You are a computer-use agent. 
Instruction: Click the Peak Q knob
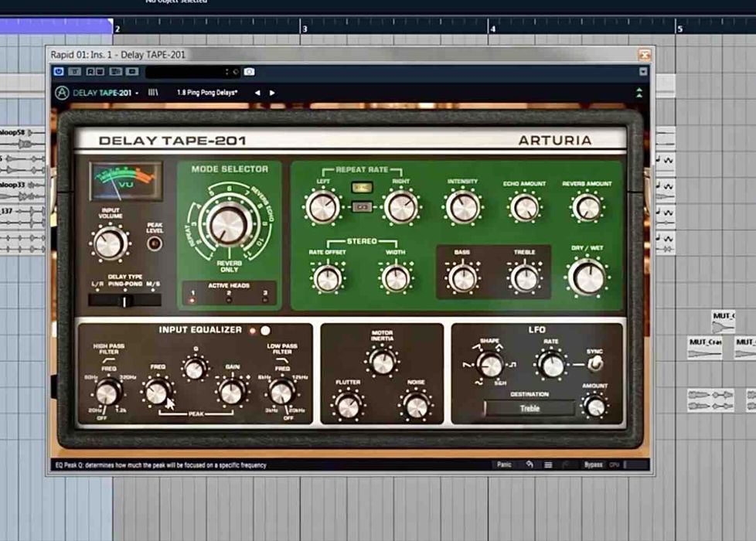194,369
